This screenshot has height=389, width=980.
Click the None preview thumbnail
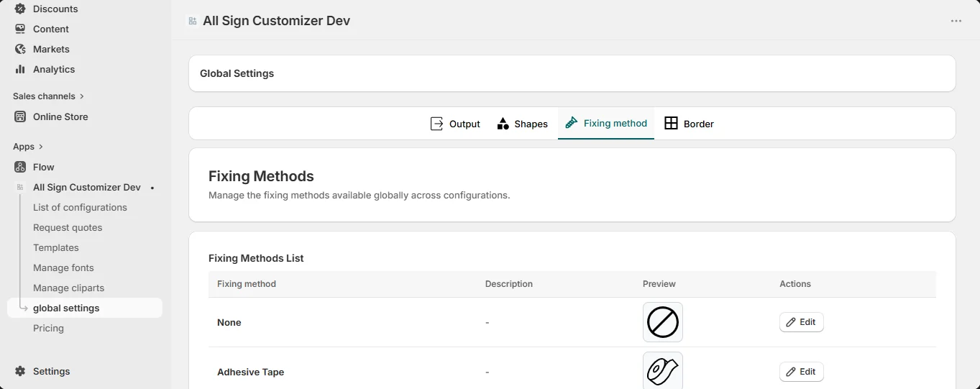point(663,322)
